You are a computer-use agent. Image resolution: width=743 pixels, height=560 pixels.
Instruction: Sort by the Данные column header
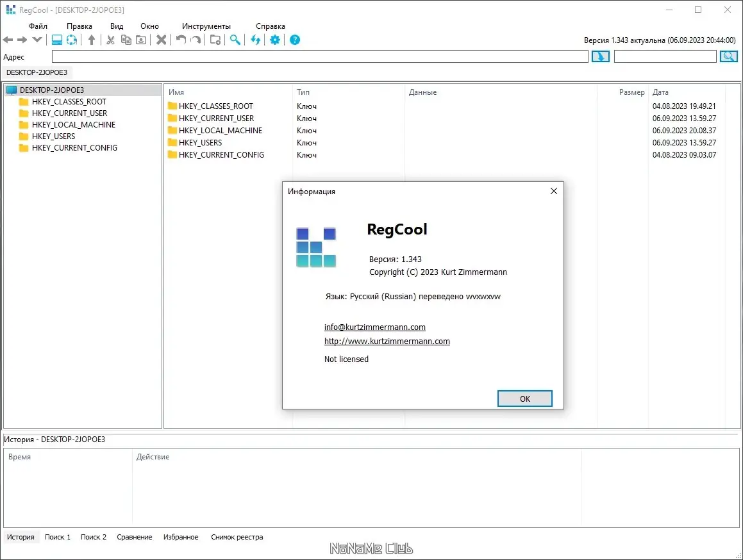tap(501, 92)
